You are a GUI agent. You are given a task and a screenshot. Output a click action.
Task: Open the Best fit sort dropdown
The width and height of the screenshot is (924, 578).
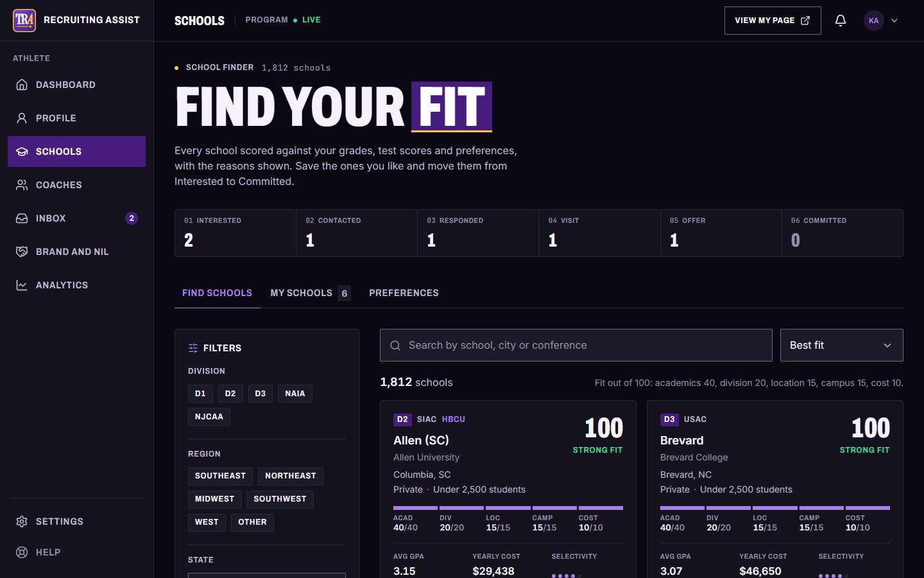(841, 345)
